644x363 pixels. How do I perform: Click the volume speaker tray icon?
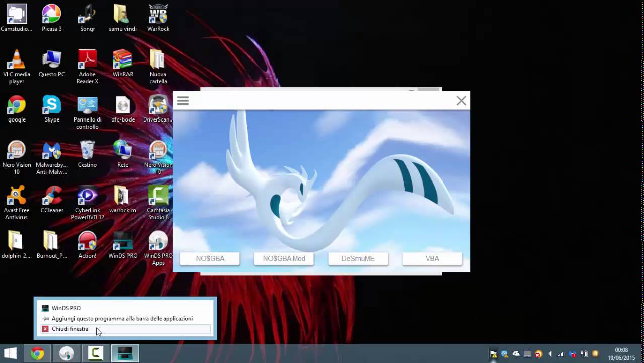point(550,354)
